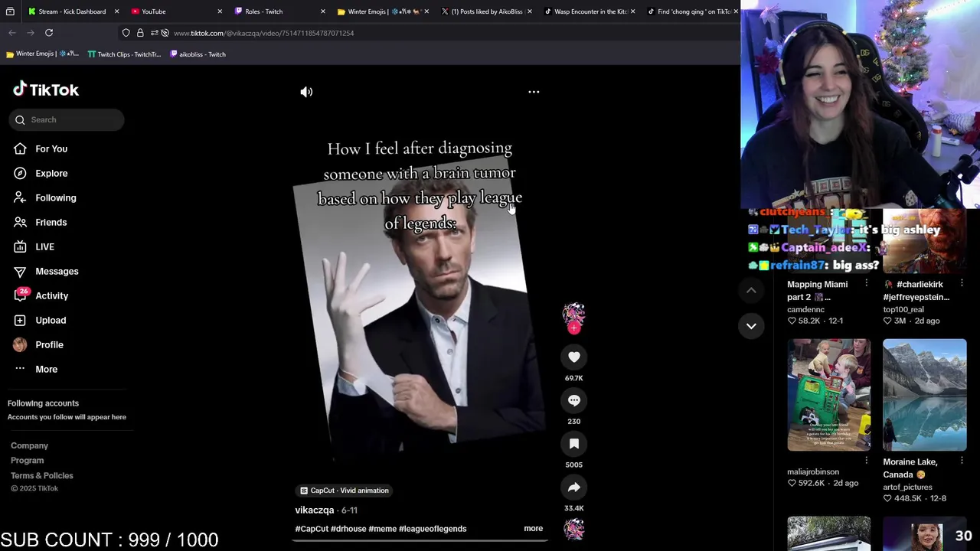
Task: Open aikobliss - Twitch bookmark
Action: click(198, 54)
